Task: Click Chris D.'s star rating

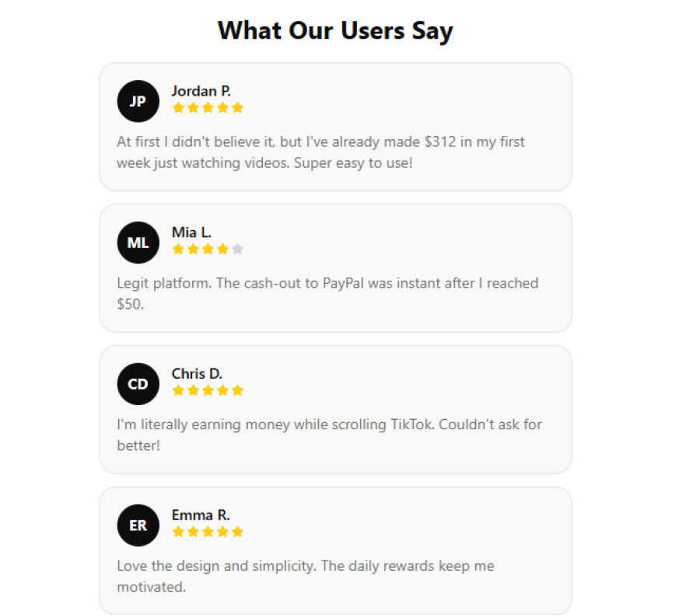Action: tap(208, 390)
